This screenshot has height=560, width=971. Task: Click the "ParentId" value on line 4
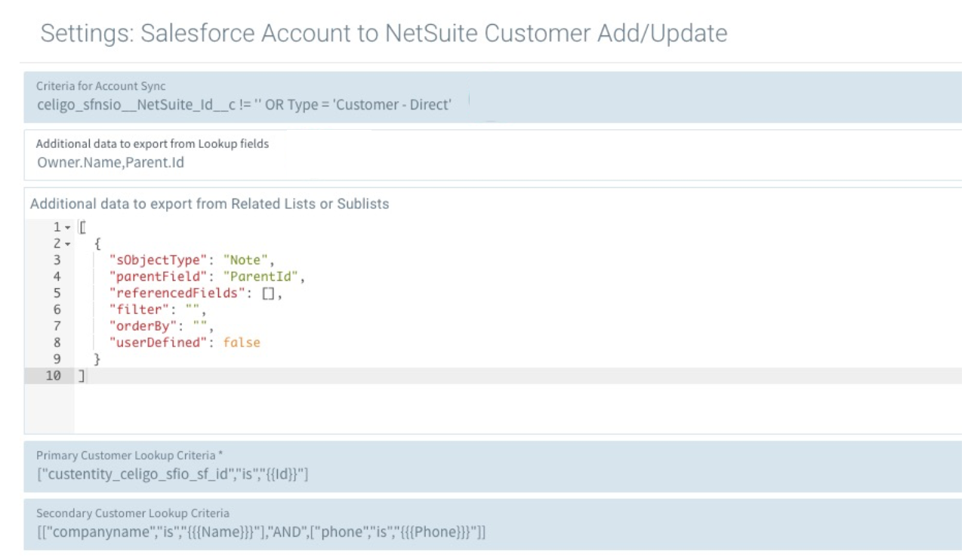262,277
